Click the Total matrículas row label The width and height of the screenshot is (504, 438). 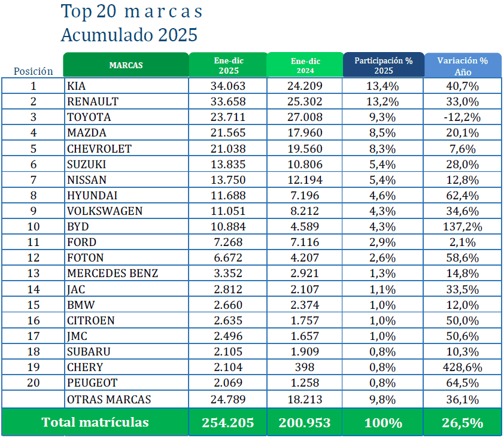tap(95, 422)
